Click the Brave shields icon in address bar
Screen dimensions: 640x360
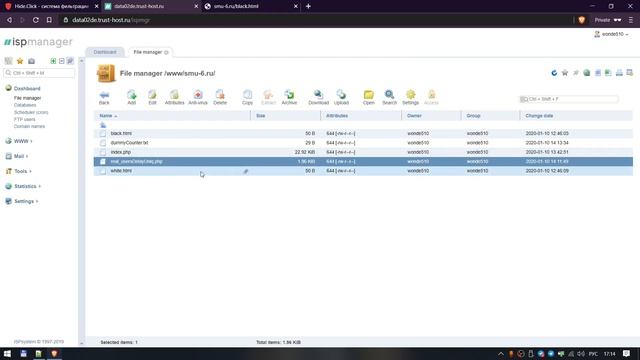tap(582, 20)
